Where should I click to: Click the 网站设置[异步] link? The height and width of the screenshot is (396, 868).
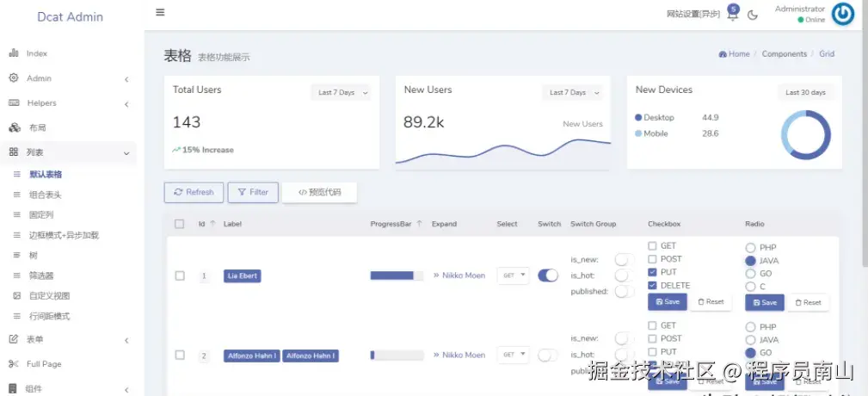coord(693,15)
